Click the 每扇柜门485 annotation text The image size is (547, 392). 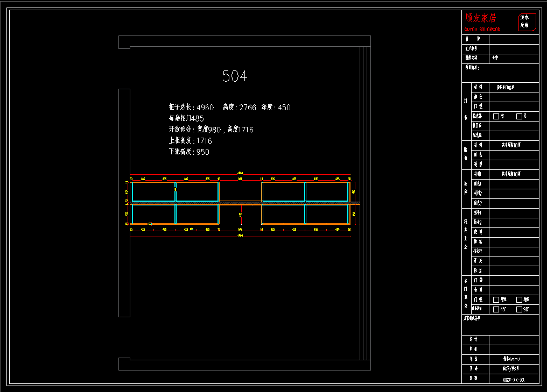[x=186, y=118]
